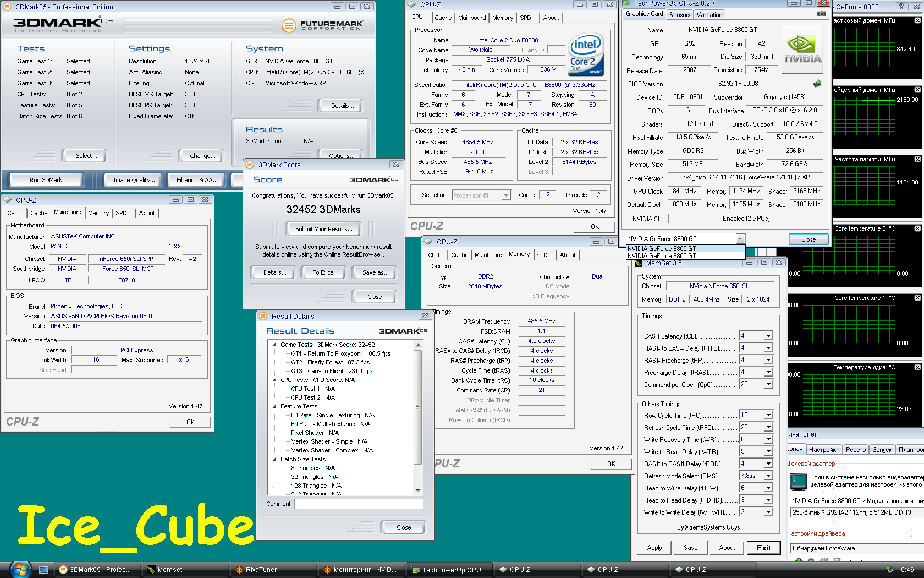Click the show desktop icon on taskbar
This screenshot has width=924, height=578.
coord(43,570)
